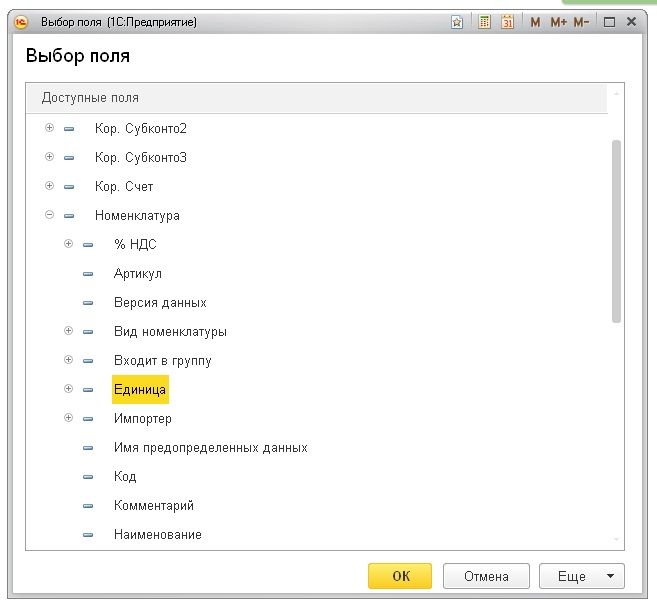Click field icon beside Единица

(x=88, y=390)
